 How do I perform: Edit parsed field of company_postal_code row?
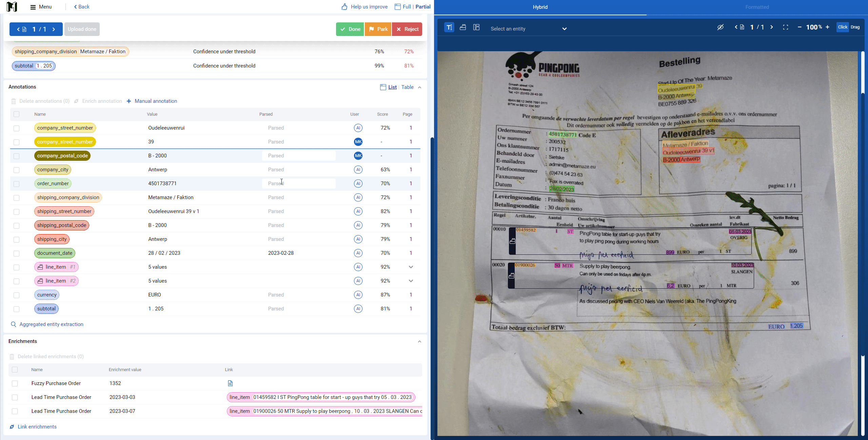click(299, 156)
